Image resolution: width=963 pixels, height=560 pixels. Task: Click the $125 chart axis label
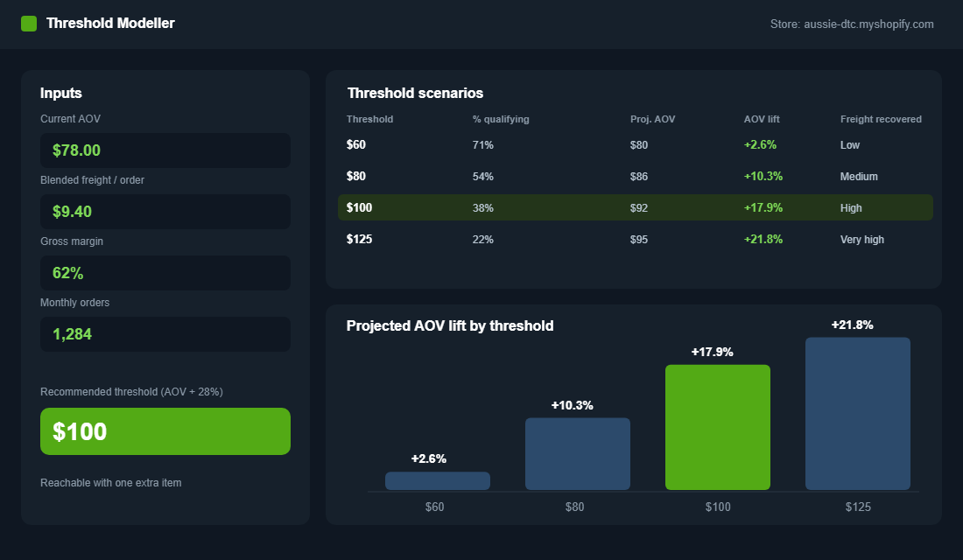coord(858,507)
